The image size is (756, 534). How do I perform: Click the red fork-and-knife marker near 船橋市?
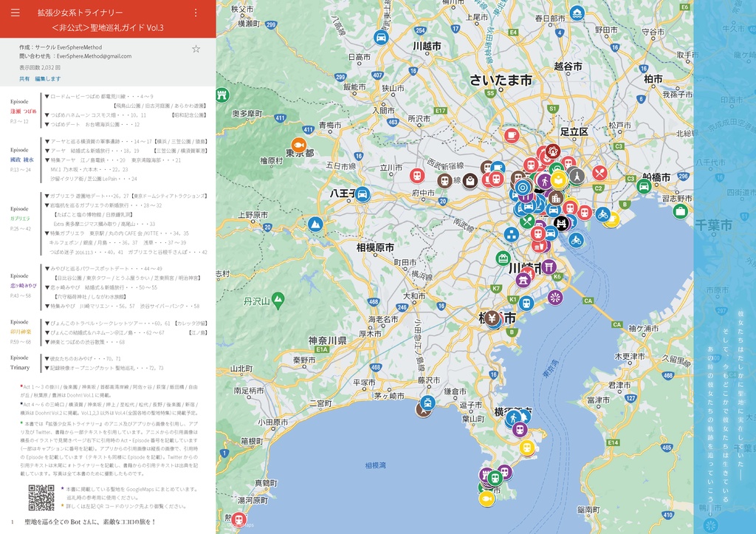click(599, 173)
